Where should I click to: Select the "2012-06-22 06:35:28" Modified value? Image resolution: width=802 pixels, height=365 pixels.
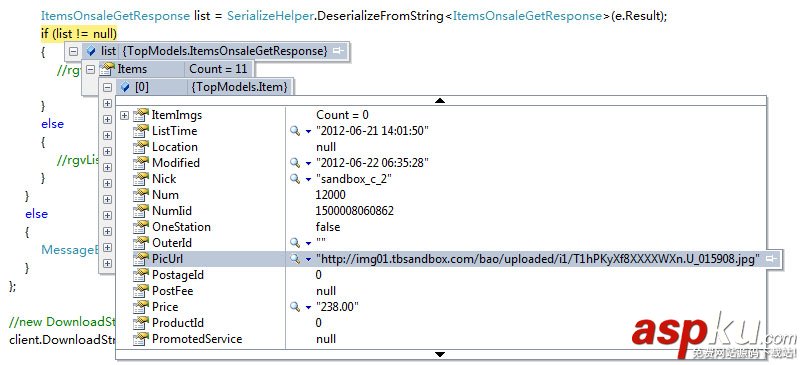point(372,163)
